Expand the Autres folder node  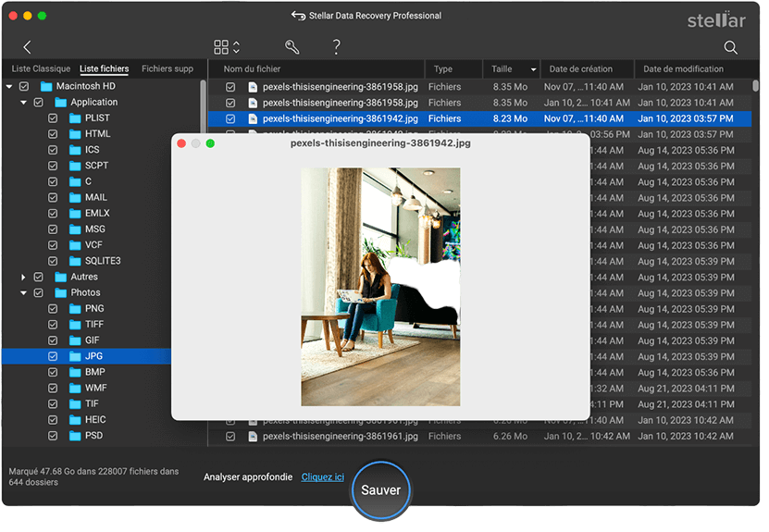click(24, 277)
